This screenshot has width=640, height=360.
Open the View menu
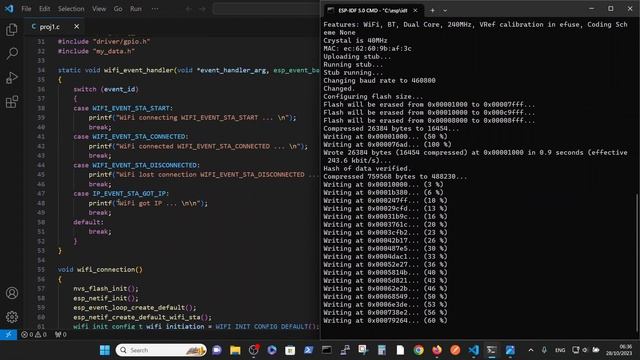coord(99,9)
